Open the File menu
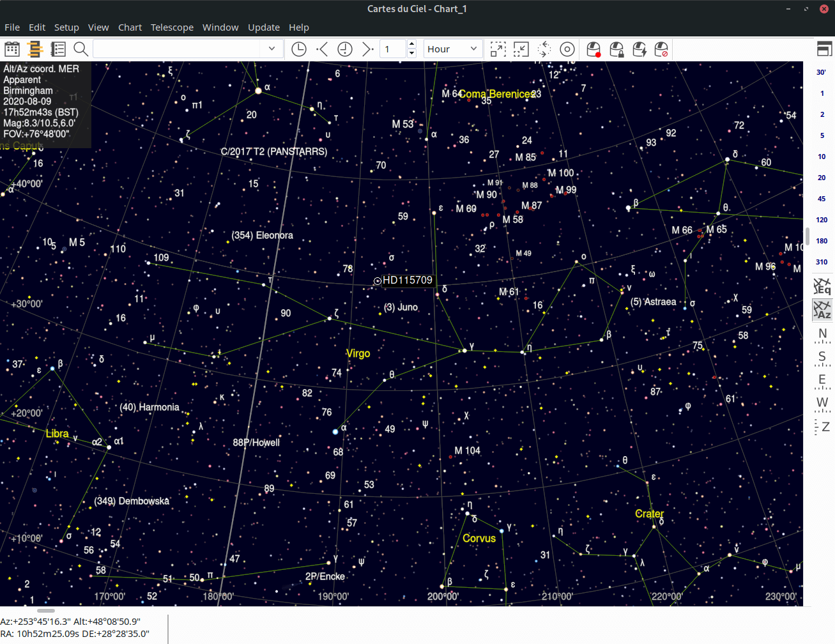Viewport: 835px width, 644px height. [x=12, y=27]
